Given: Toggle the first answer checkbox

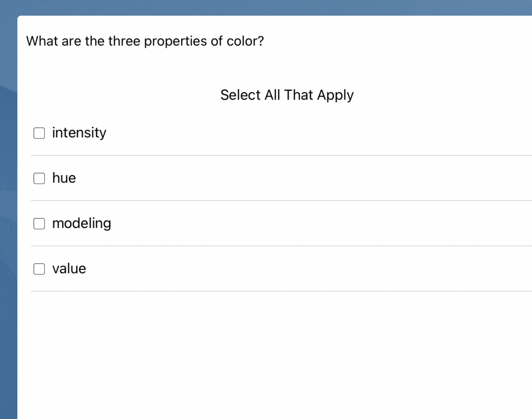Looking at the screenshot, I should click(39, 133).
